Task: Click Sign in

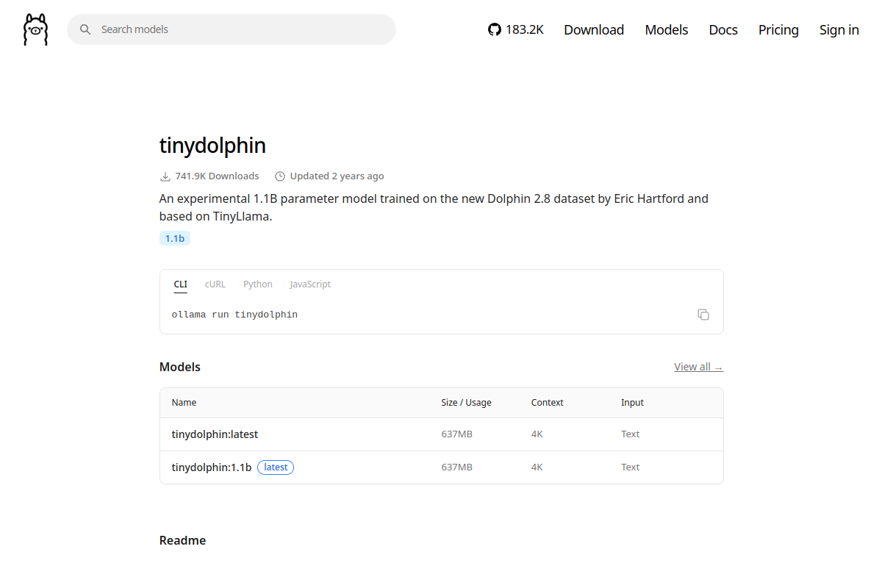Action: tap(839, 29)
